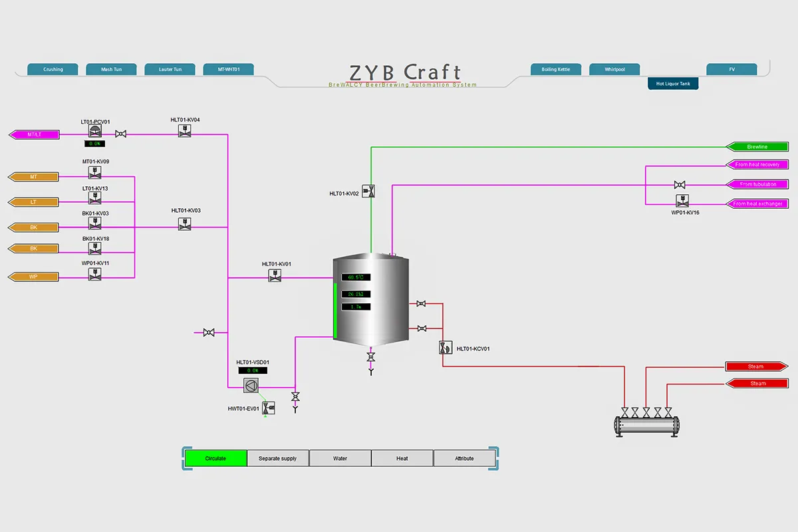The image size is (798, 532).
Task: Select the hot liquor tank
Action: click(x=371, y=299)
